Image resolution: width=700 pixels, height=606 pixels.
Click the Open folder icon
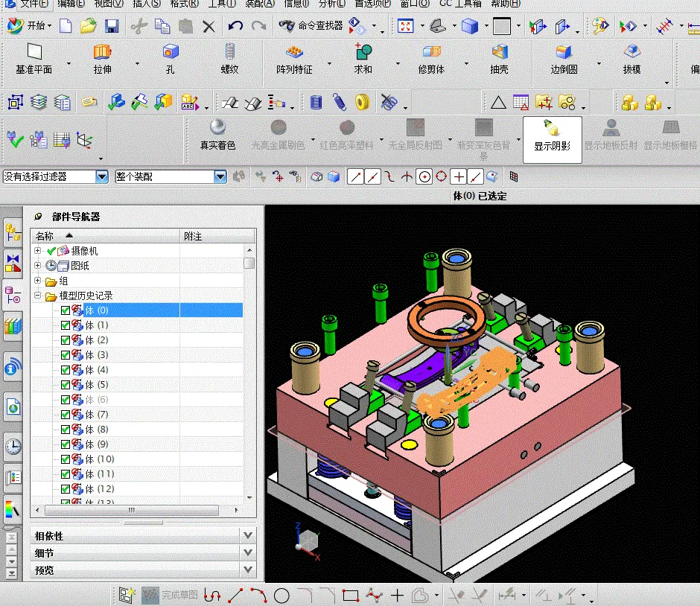click(x=89, y=26)
